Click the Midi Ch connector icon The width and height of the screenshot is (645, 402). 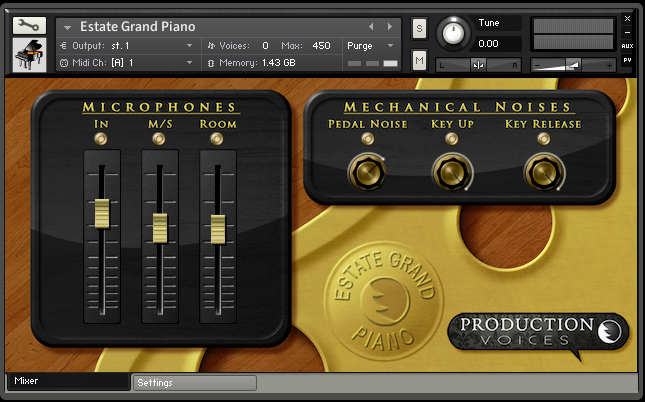(64, 63)
